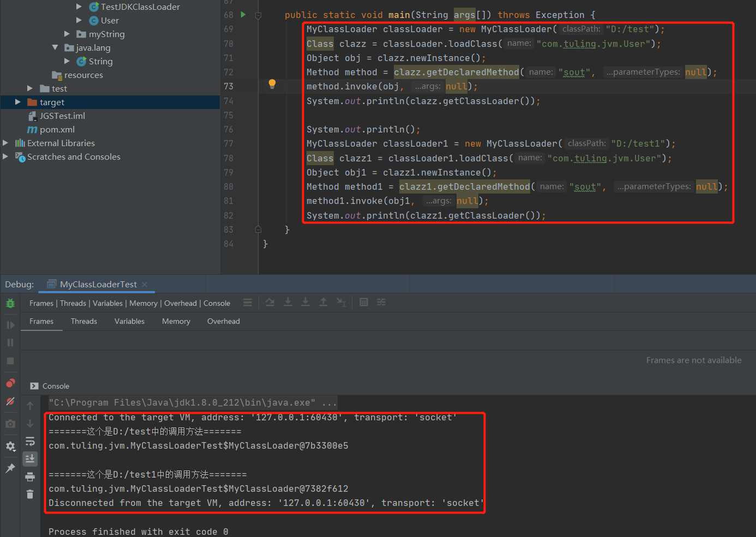Click console line ending with @7382f612
This screenshot has width=756, height=537.
click(199, 489)
